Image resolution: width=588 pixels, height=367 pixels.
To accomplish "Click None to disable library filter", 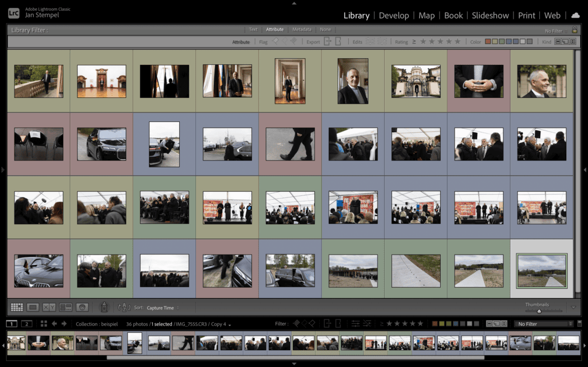I will [x=325, y=30].
